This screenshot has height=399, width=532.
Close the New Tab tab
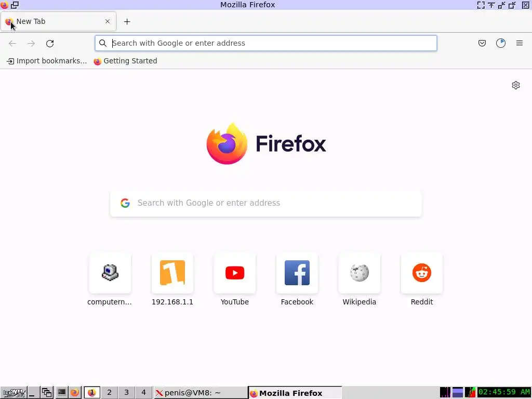[108, 21]
